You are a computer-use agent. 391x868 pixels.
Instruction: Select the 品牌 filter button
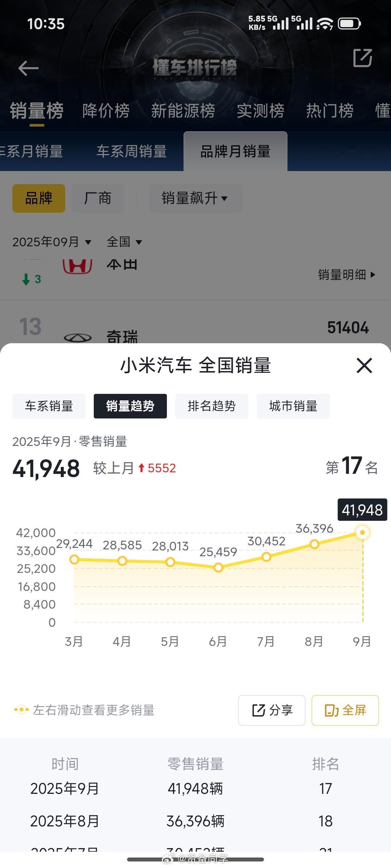point(39,198)
